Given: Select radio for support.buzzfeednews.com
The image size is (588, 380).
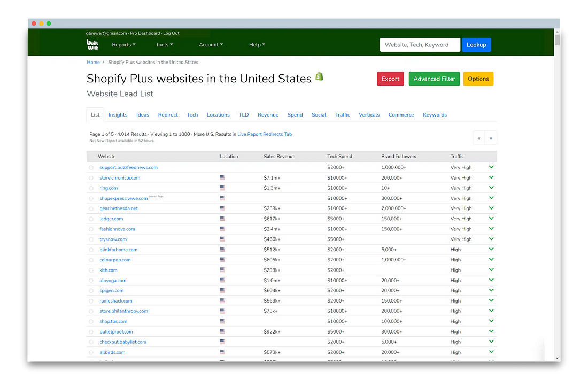Looking at the screenshot, I should click(91, 168).
